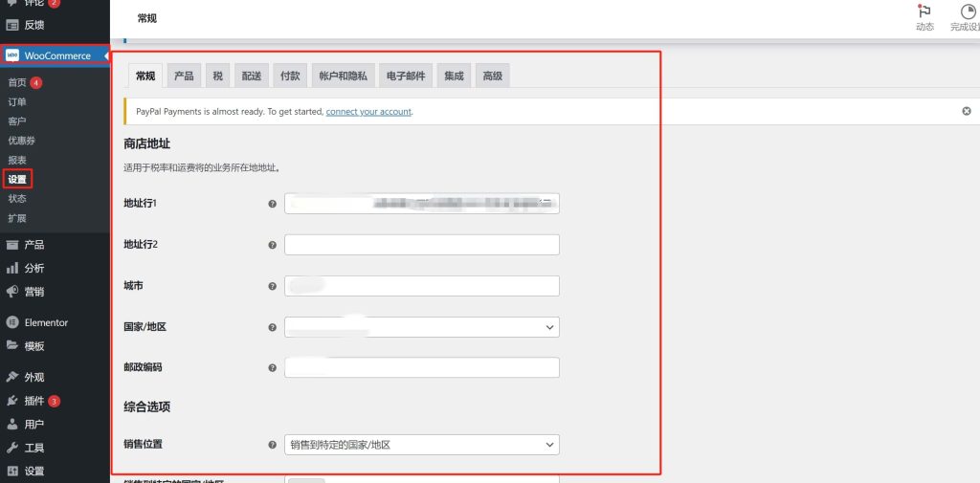Click into the 地址行1 input field
Viewport: 980px width, 483px height.
pos(422,204)
